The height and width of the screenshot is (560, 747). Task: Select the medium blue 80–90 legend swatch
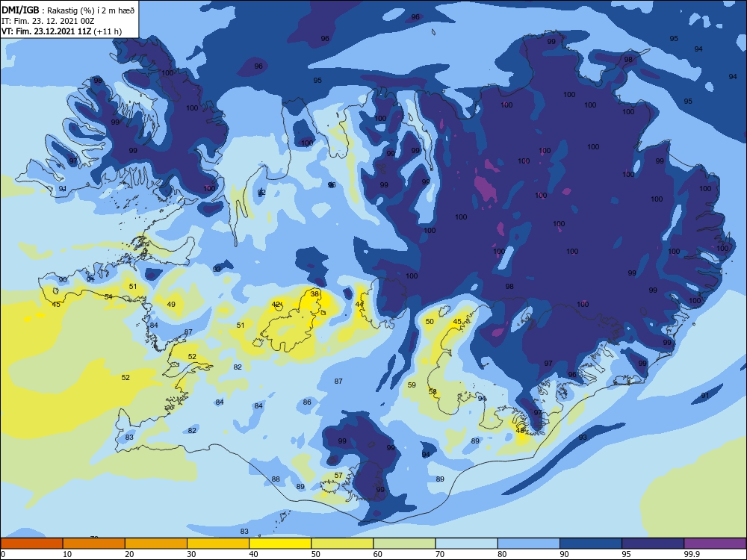[x=529, y=544]
